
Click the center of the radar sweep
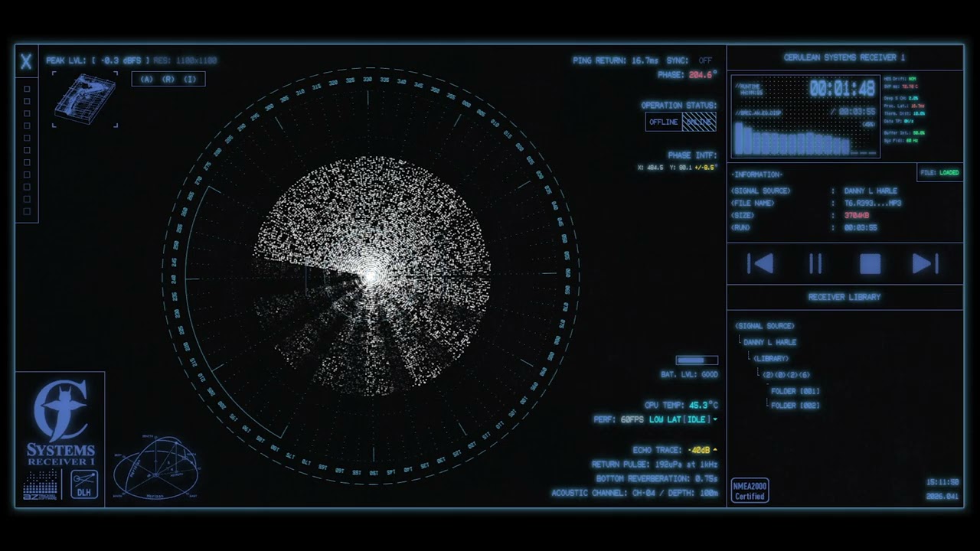[x=371, y=276]
